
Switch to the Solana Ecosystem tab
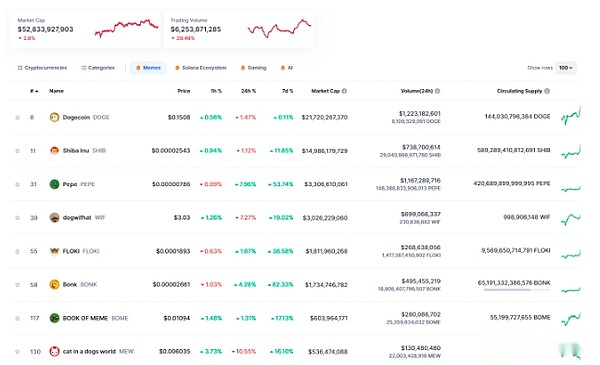pyautogui.click(x=201, y=68)
